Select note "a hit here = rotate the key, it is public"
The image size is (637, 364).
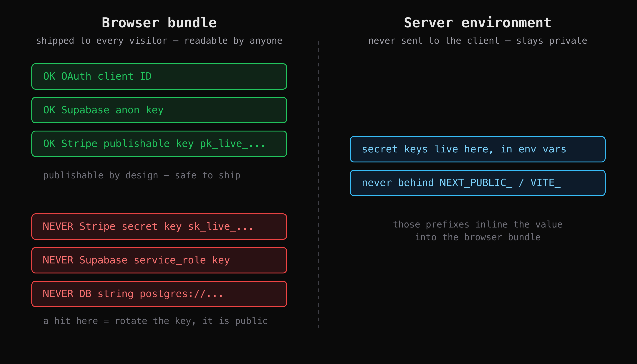point(156,321)
